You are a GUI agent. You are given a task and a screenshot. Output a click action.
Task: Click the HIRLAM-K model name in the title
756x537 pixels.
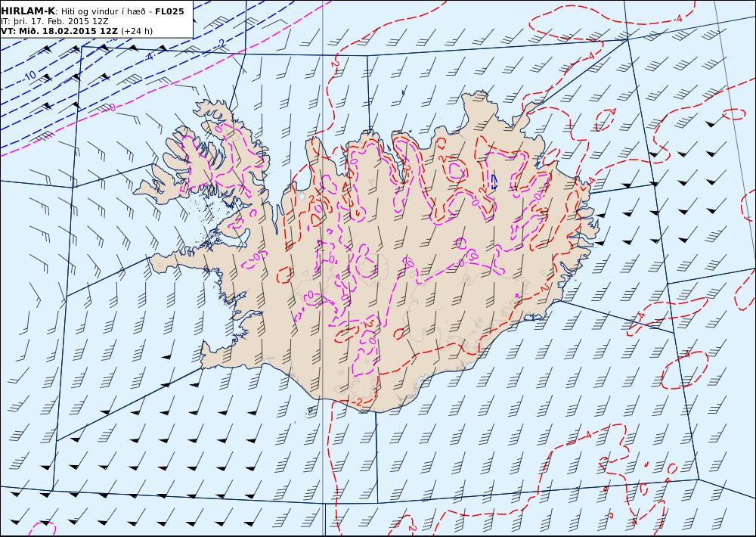28,11
